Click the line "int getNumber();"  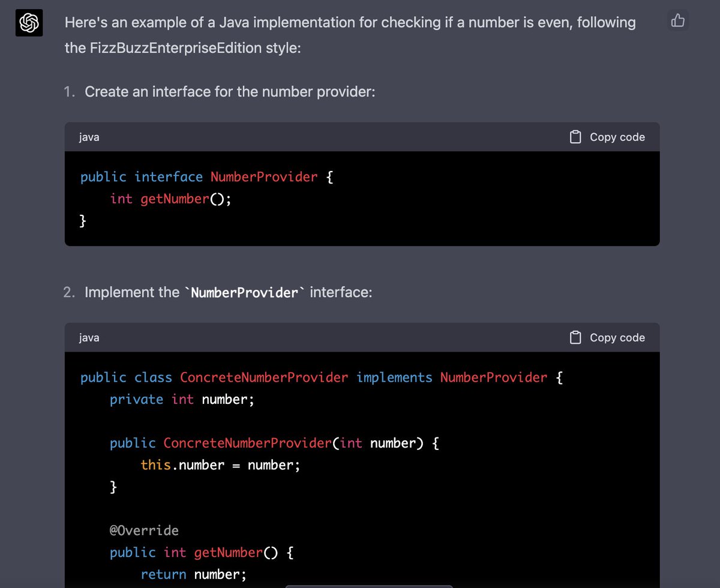(x=170, y=199)
